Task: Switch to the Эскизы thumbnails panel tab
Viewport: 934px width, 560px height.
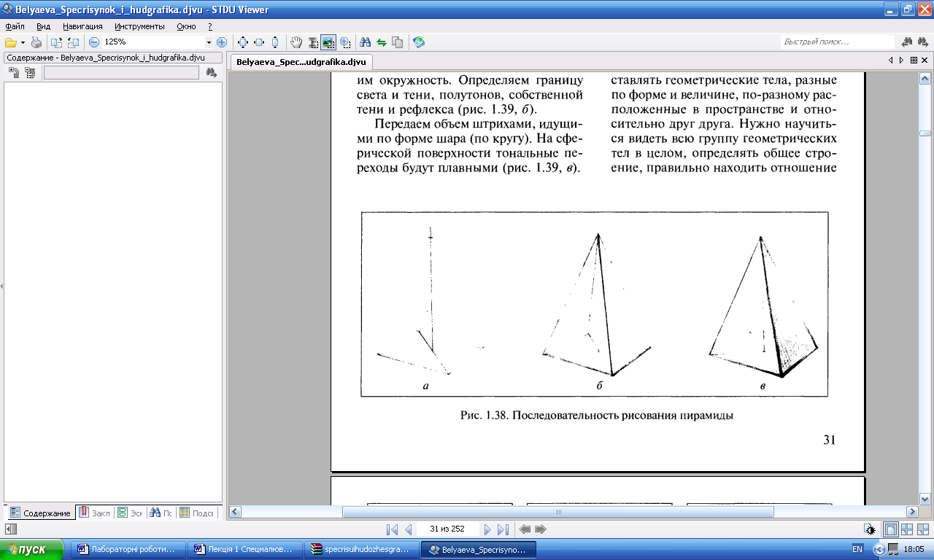Action: (131, 513)
